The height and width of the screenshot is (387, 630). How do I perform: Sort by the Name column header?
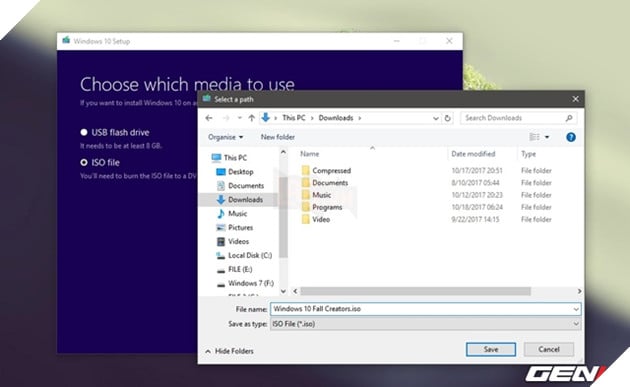tap(309, 154)
